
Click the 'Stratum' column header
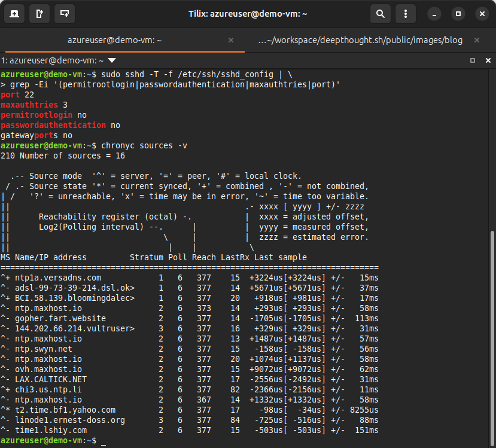(147, 257)
